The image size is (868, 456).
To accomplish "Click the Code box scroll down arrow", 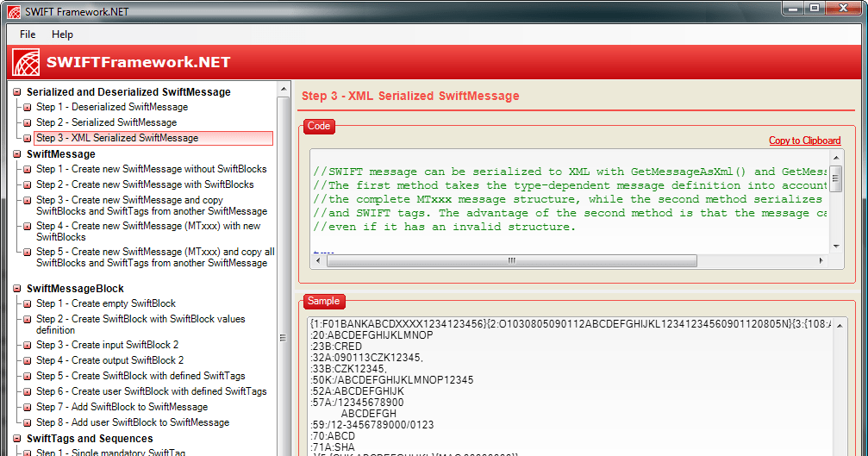I will click(x=836, y=247).
